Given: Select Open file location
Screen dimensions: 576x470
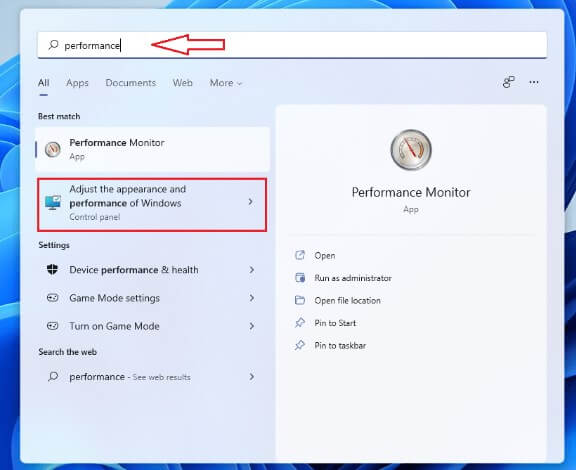Looking at the screenshot, I should click(347, 300).
